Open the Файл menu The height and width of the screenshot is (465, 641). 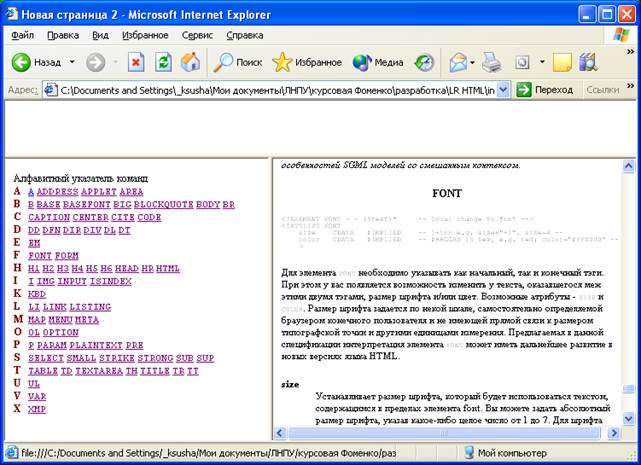(x=22, y=35)
